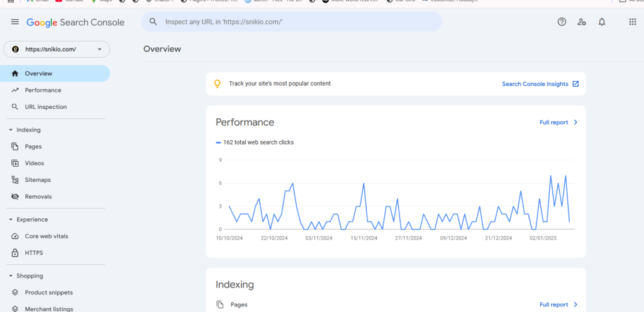The height and width of the screenshot is (312, 644).
Task: Click the Track your site's most popular content text
Action: (280, 84)
